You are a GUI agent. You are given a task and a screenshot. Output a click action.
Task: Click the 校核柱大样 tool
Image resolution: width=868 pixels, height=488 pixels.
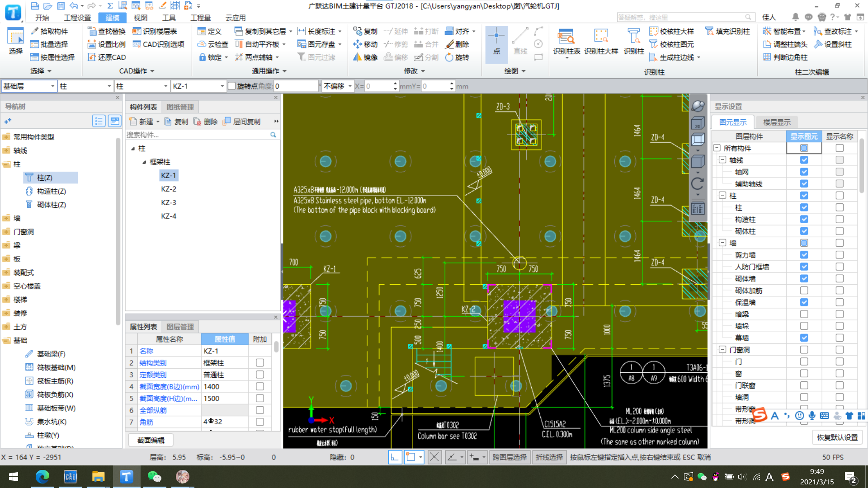[671, 31]
